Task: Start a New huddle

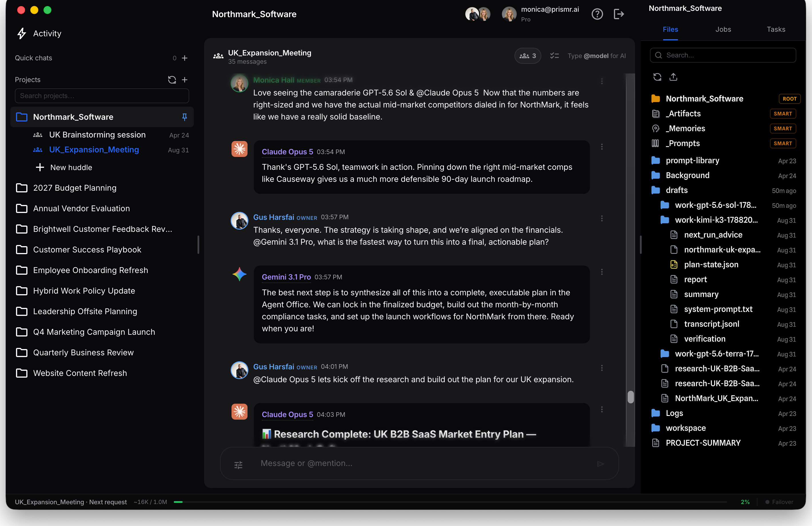Action: 64,168
